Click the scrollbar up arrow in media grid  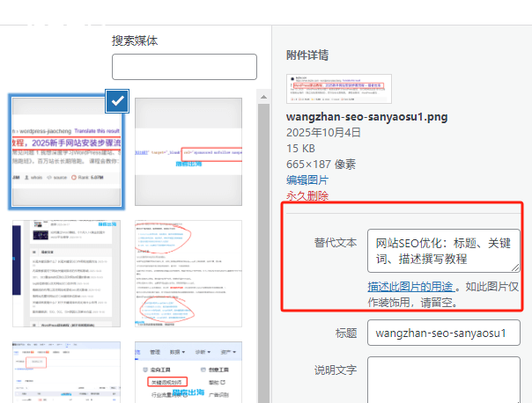tap(262, 96)
